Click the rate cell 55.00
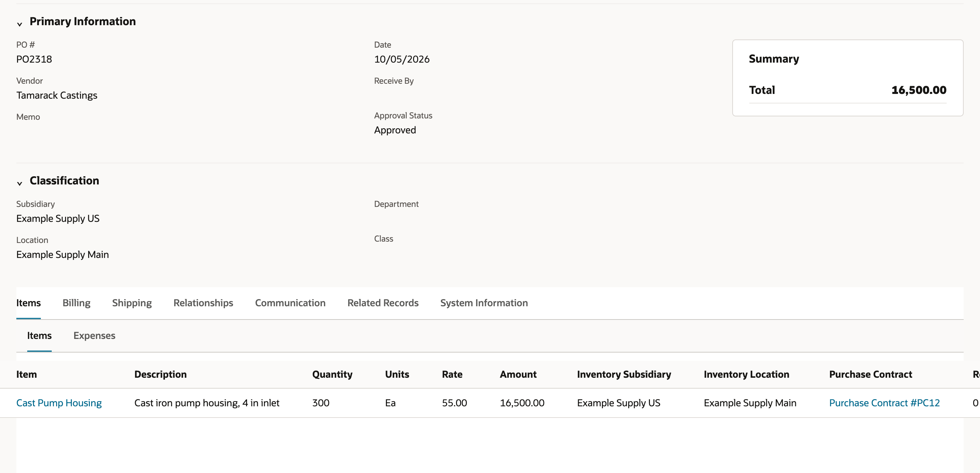The height and width of the screenshot is (473, 980). (x=454, y=403)
